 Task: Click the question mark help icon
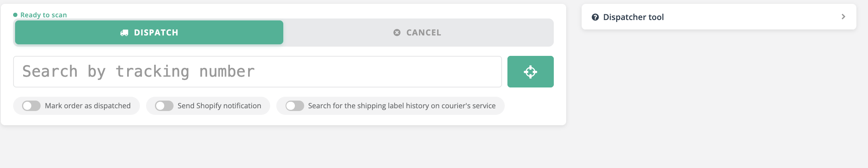pos(595,17)
